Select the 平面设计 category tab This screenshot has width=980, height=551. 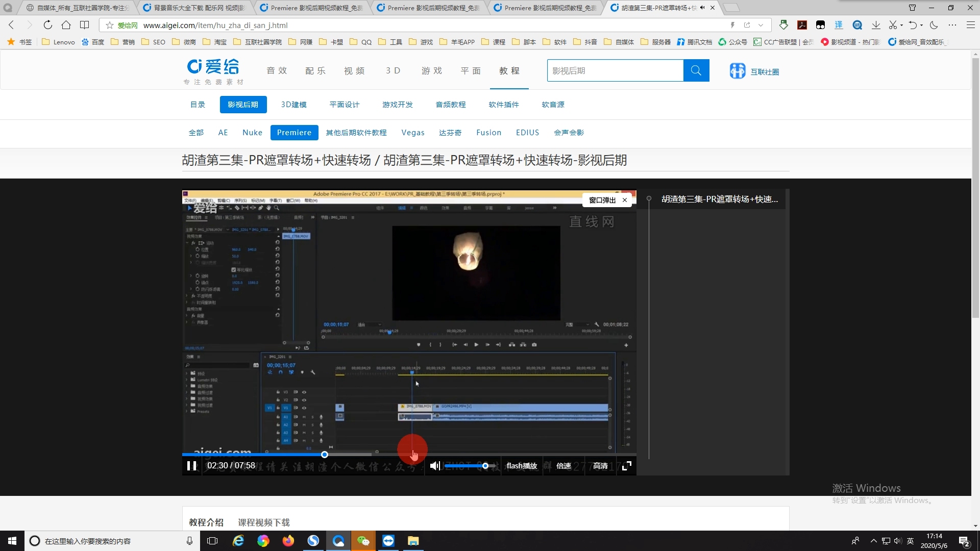[345, 105]
